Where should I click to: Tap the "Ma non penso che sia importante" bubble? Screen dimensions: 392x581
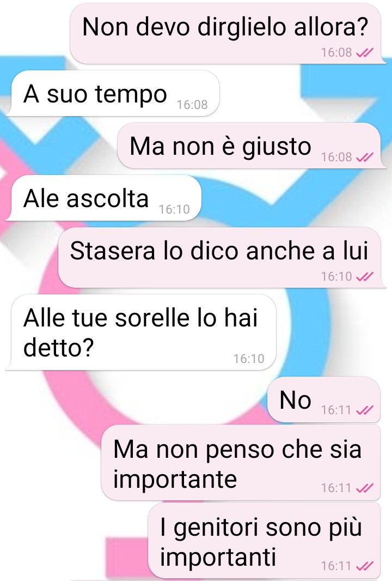241,463
